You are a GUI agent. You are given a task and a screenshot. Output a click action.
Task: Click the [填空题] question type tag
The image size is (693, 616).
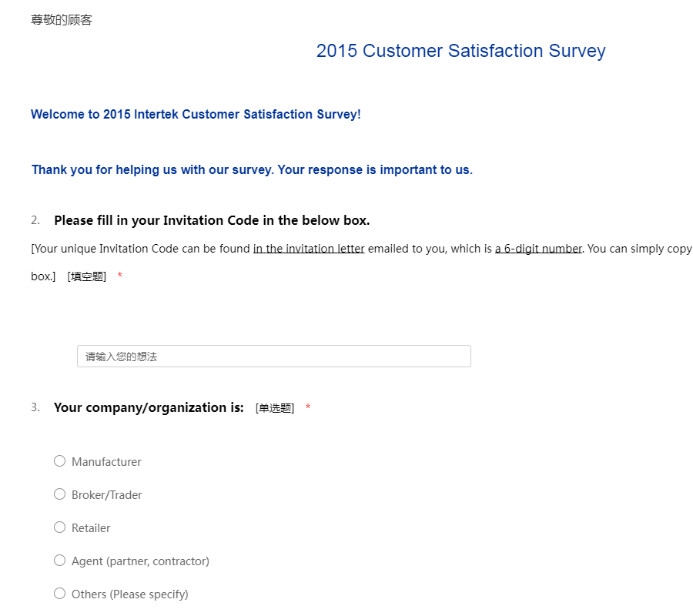(87, 276)
